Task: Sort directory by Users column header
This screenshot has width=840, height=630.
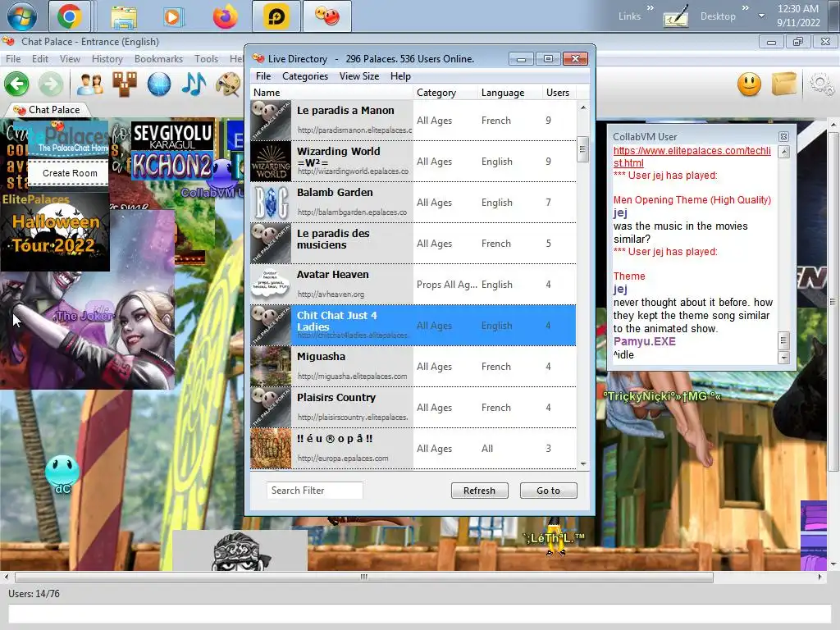Action: pos(559,93)
